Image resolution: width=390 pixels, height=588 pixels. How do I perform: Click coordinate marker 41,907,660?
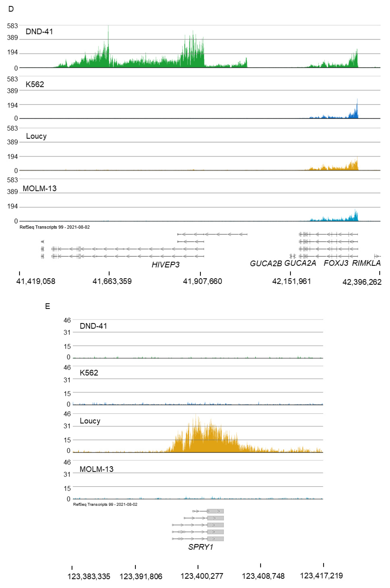[x=202, y=281]
